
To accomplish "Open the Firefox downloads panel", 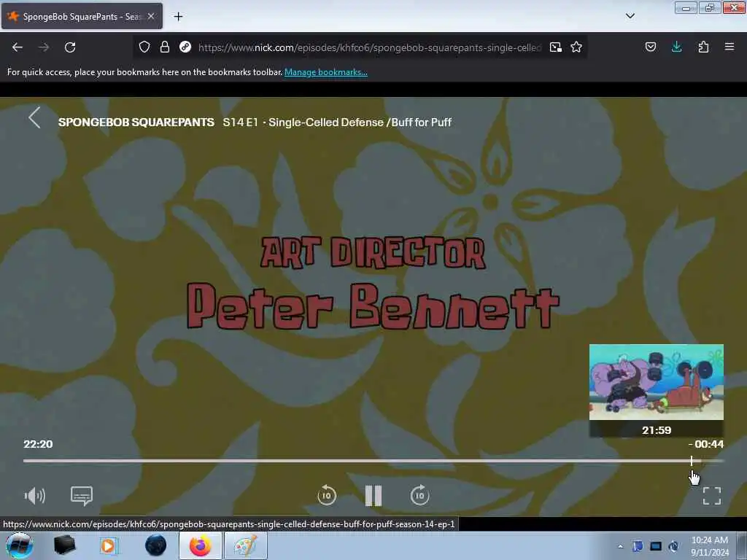I will click(x=676, y=47).
